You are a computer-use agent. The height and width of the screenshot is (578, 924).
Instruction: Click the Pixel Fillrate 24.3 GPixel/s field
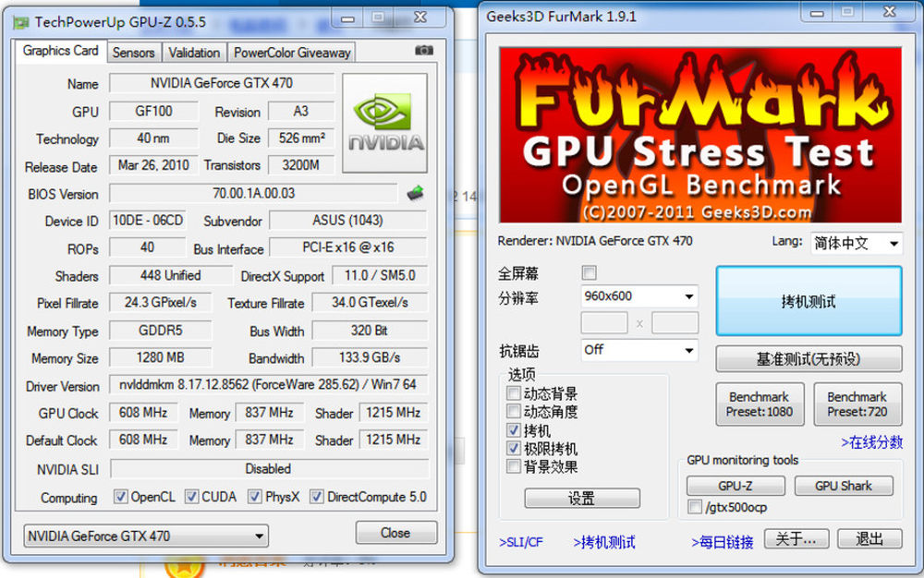pyautogui.click(x=160, y=303)
